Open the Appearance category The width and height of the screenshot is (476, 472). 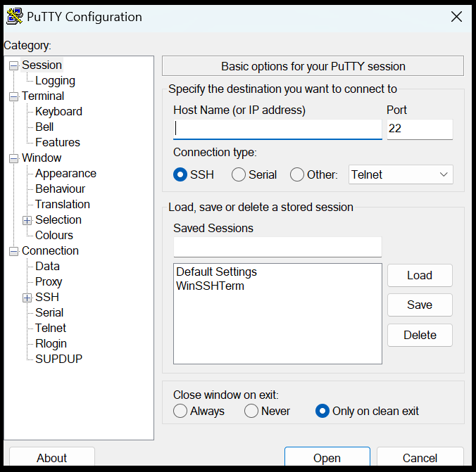66,174
